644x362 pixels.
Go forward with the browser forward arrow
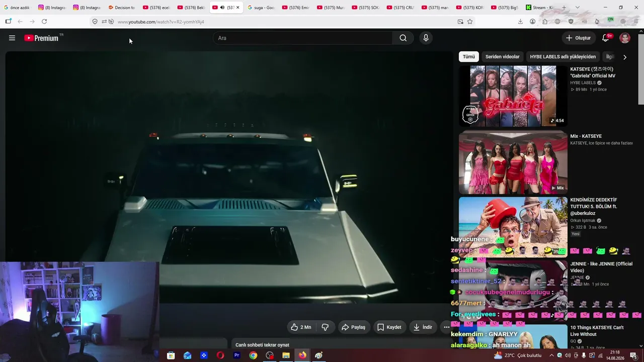pyautogui.click(x=32, y=22)
